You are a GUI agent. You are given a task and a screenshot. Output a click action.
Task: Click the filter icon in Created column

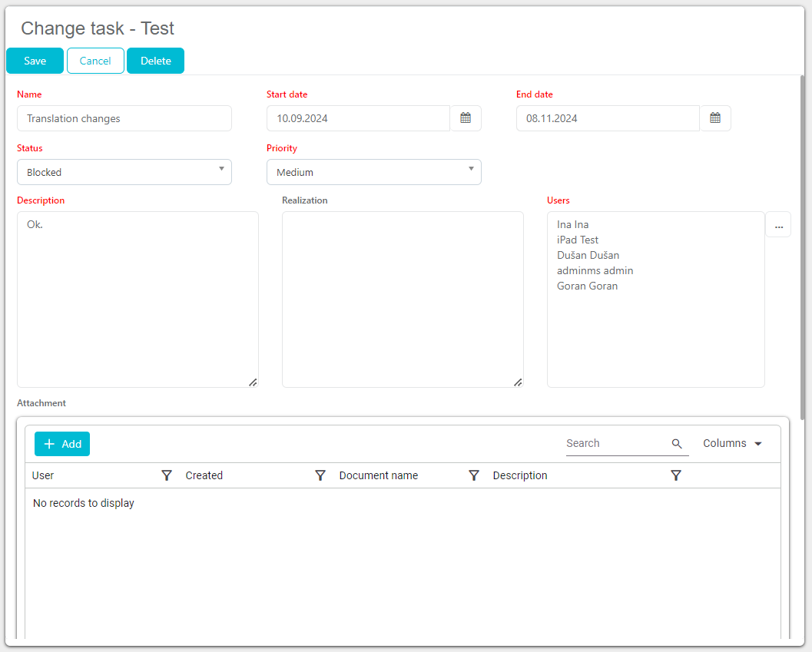point(320,475)
